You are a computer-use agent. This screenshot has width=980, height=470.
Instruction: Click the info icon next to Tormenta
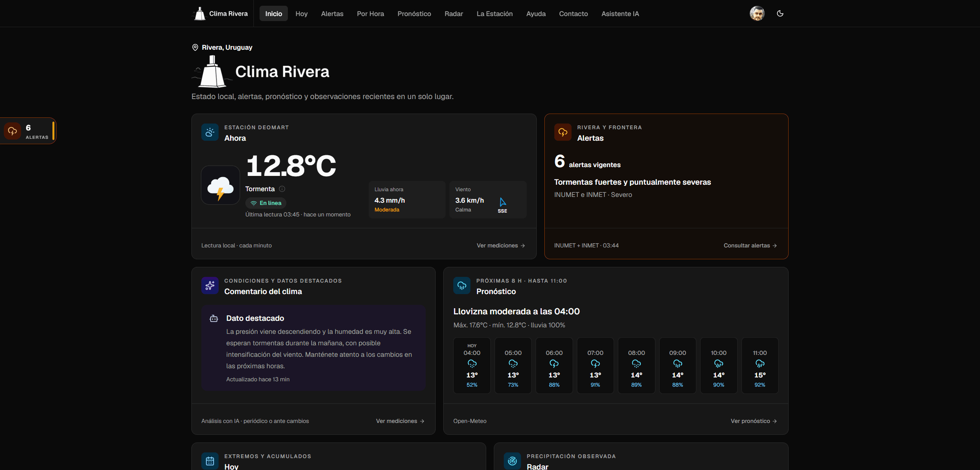(282, 189)
